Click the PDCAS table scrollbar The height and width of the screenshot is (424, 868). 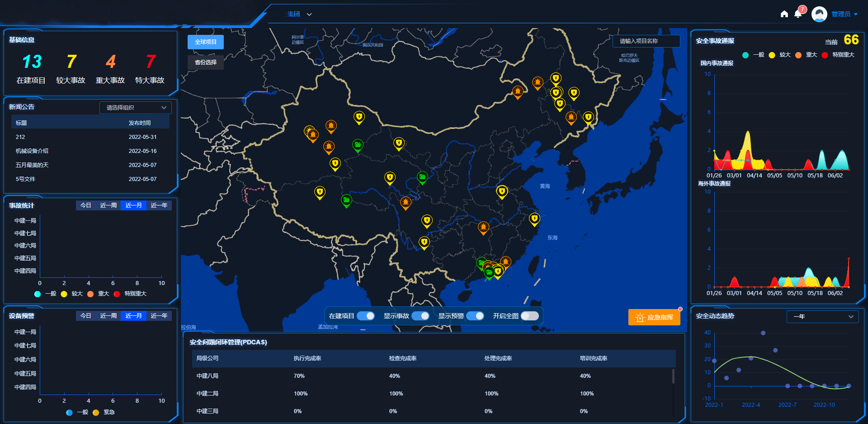pos(673,376)
